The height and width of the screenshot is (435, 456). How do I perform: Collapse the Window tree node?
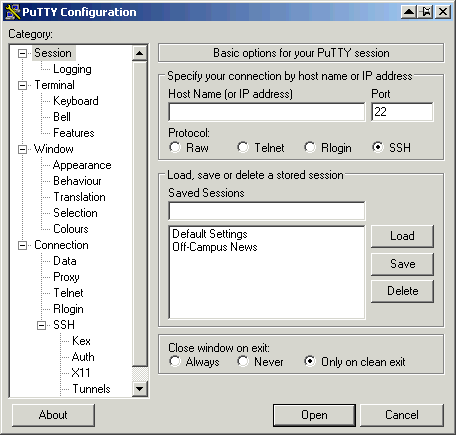(x=22, y=149)
